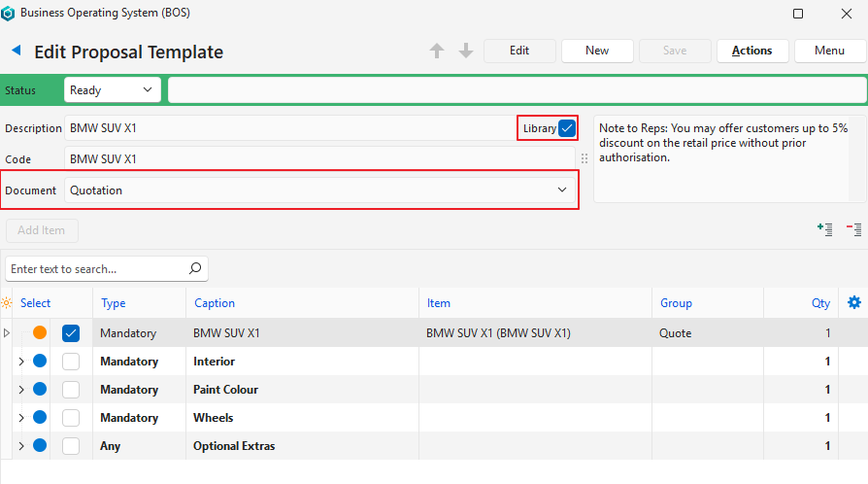Uncheck the BMW SUV X1 row checkbox
The width and height of the screenshot is (868, 484).
(x=71, y=333)
